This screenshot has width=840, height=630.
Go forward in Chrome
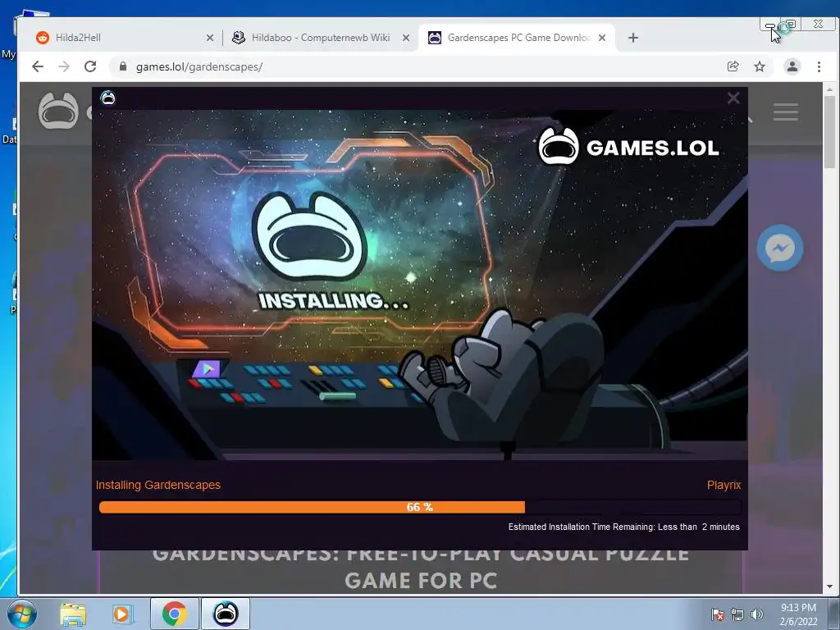click(x=64, y=66)
